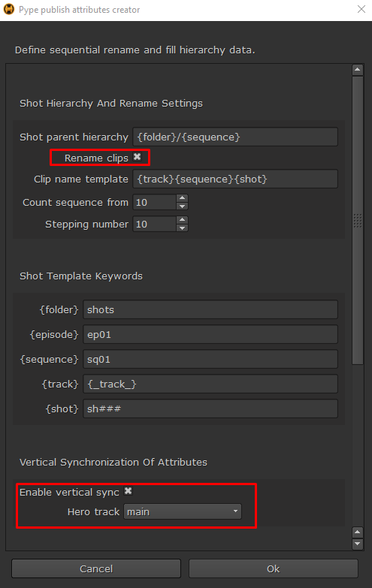
Task: Click the Vertical Synchronization Of Attributes heading
Action: [x=113, y=462]
